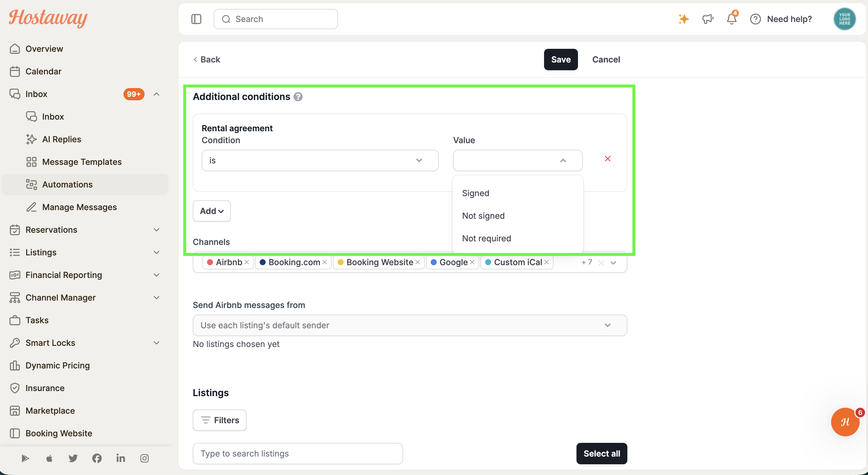Click the Type to search listings field

tap(298, 454)
